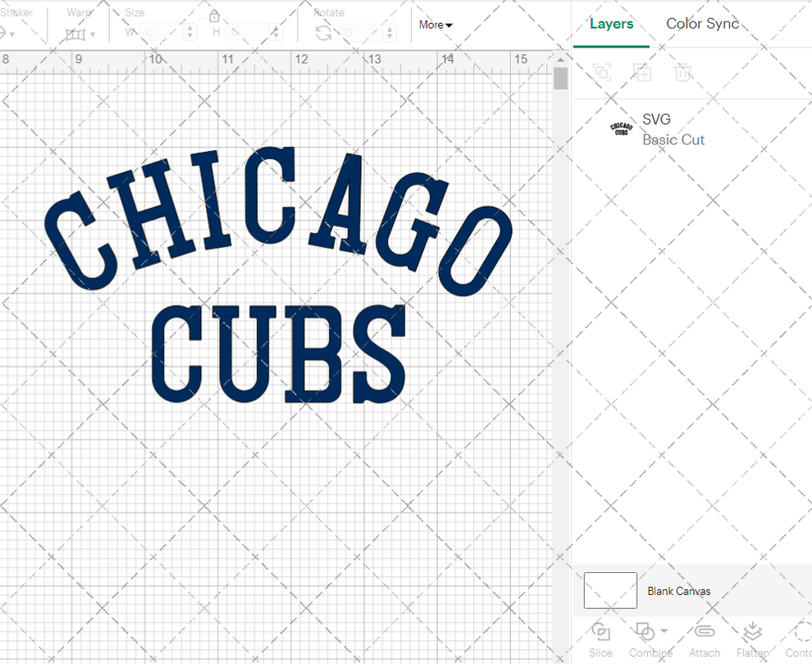The width and height of the screenshot is (812, 664).
Task: Click the canvas vertical scrollbar
Action: (x=561, y=78)
